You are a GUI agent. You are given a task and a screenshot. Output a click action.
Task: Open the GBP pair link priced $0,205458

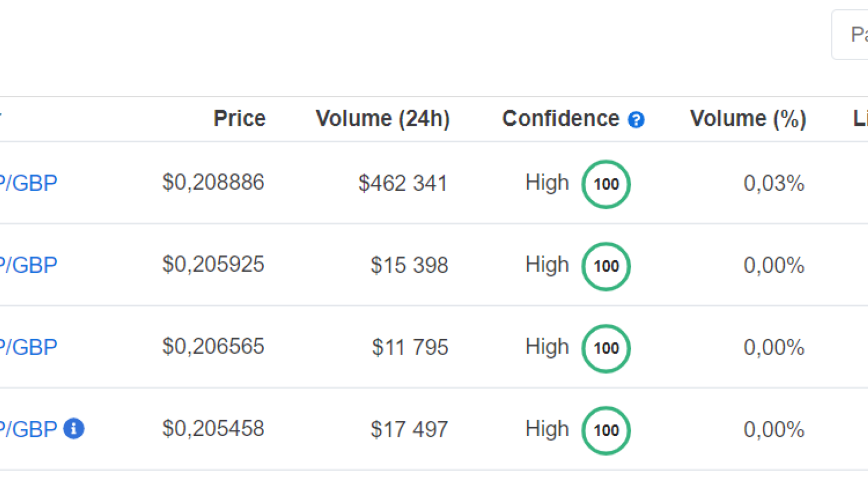click(x=28, y=429)
